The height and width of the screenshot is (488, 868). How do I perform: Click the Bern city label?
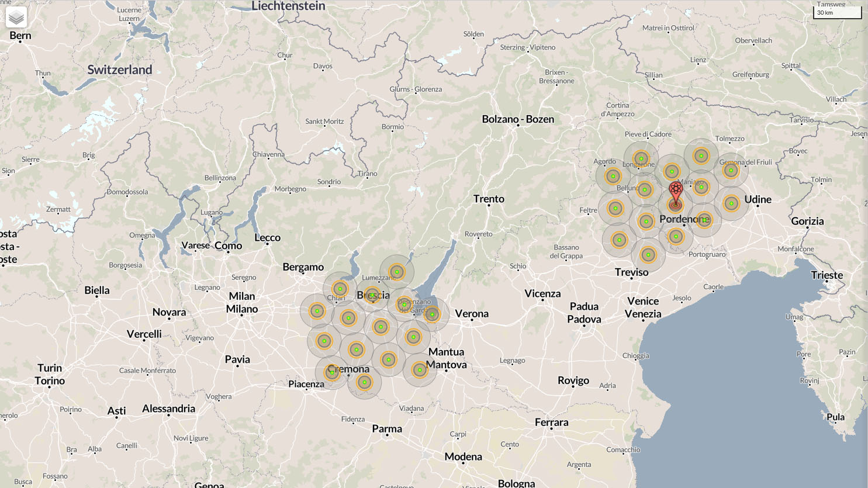(20, 36)
